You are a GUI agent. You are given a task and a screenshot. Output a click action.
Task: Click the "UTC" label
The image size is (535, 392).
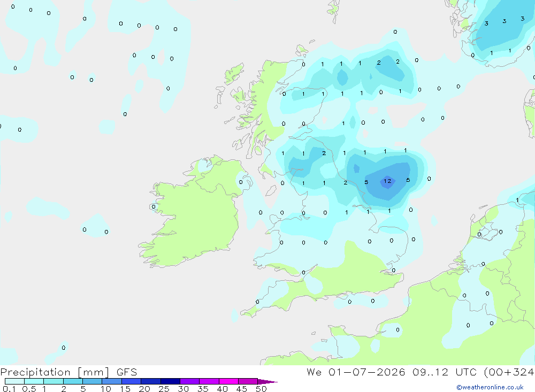[467, 372]
